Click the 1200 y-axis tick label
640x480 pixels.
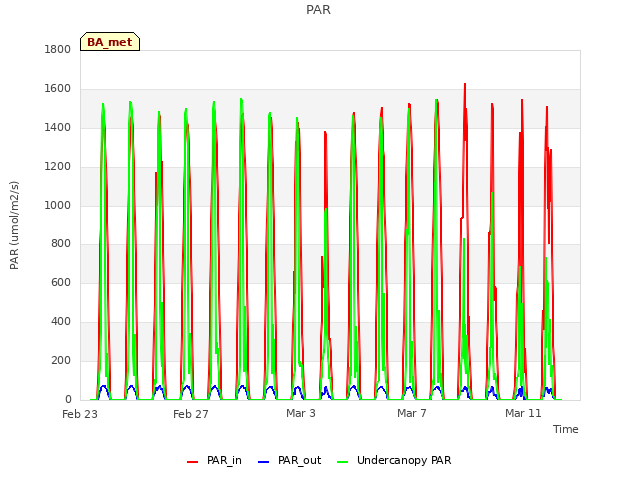[58, 167]
